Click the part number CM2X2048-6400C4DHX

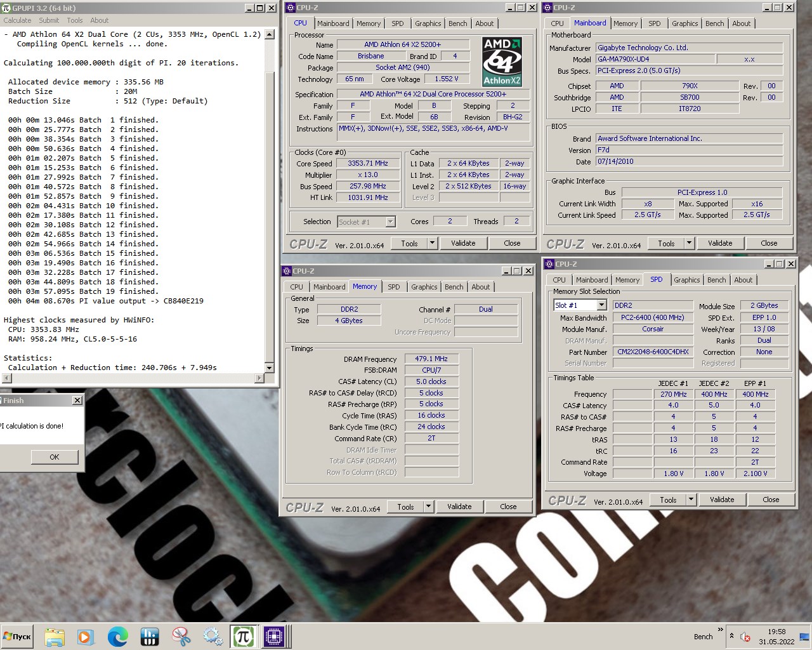653,352
